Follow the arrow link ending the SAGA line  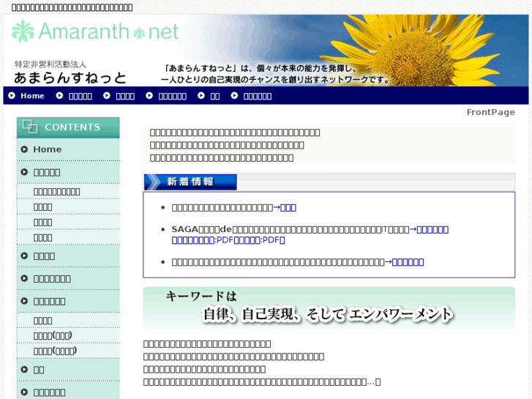(x=429, y=230)
